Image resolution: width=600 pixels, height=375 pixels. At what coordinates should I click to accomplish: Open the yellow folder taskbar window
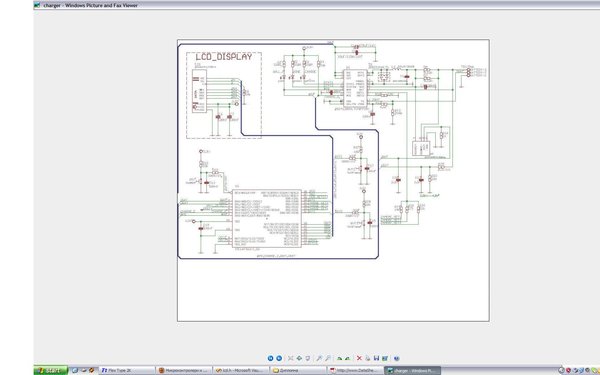tap(298, 370)
